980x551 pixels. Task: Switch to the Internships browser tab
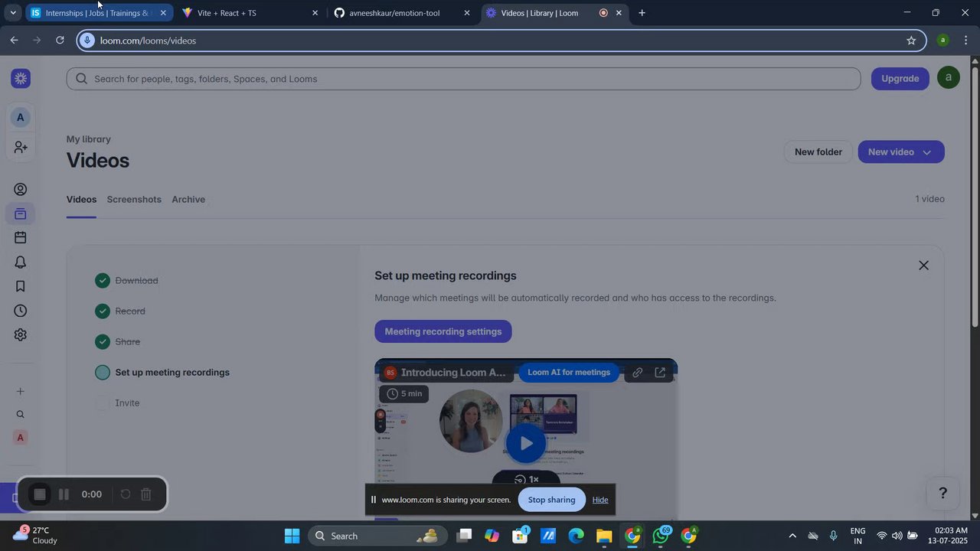click(x=97, y=13)
